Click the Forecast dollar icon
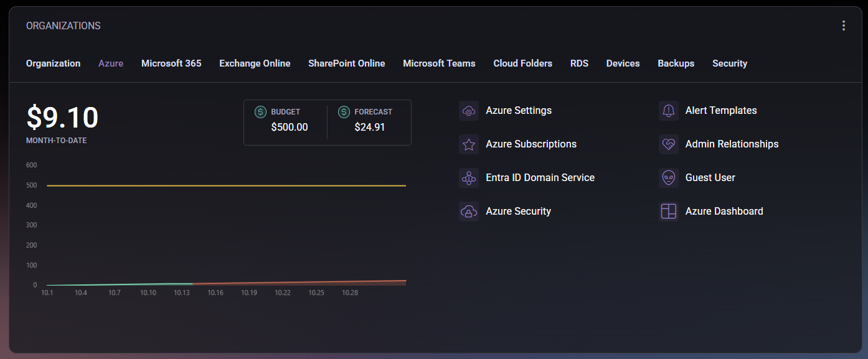 click(x=344, y=112)
